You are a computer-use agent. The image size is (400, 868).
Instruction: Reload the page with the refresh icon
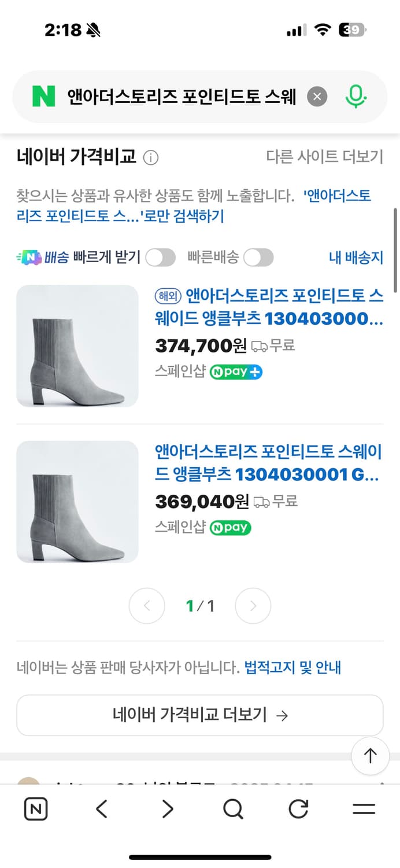(x=298, y=810)
